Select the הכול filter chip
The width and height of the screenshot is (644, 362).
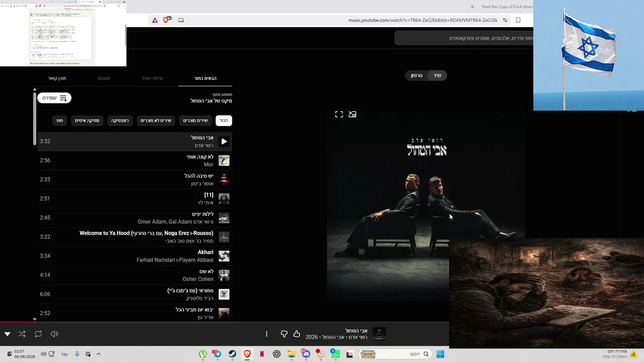(x=224, y=121)
